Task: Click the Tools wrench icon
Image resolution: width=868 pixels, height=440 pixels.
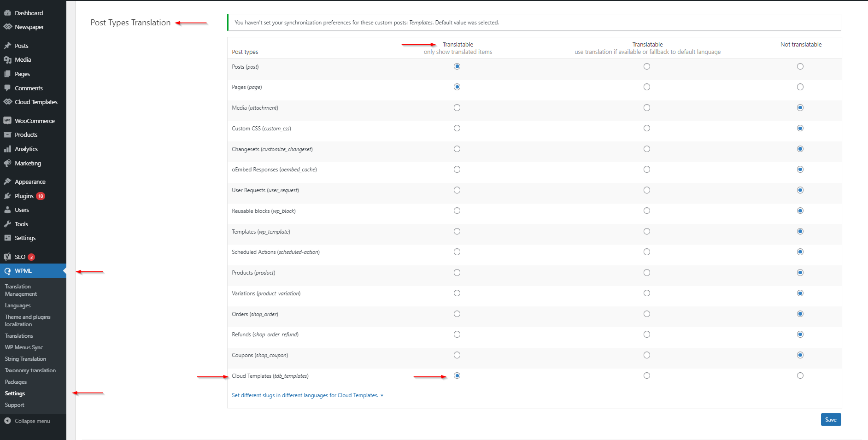Action: point(7,224)
